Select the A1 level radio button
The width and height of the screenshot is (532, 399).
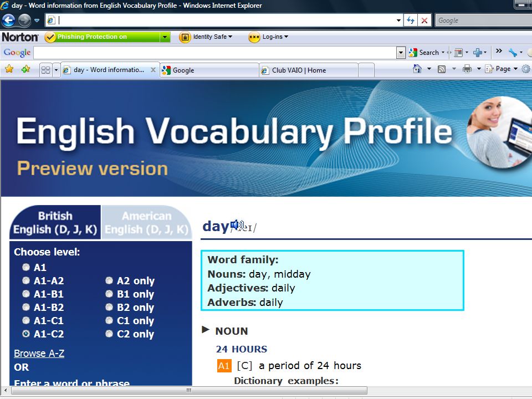point(26,267)
